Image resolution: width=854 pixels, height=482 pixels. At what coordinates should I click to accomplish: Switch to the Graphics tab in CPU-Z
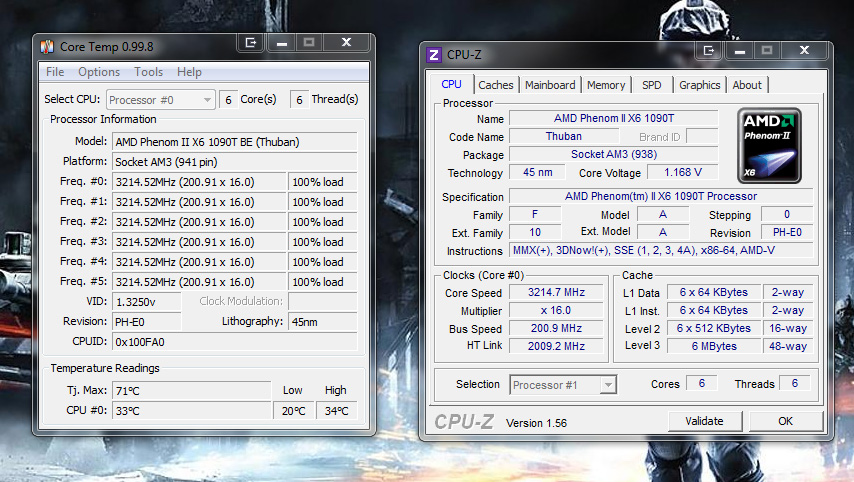[700, 85]
